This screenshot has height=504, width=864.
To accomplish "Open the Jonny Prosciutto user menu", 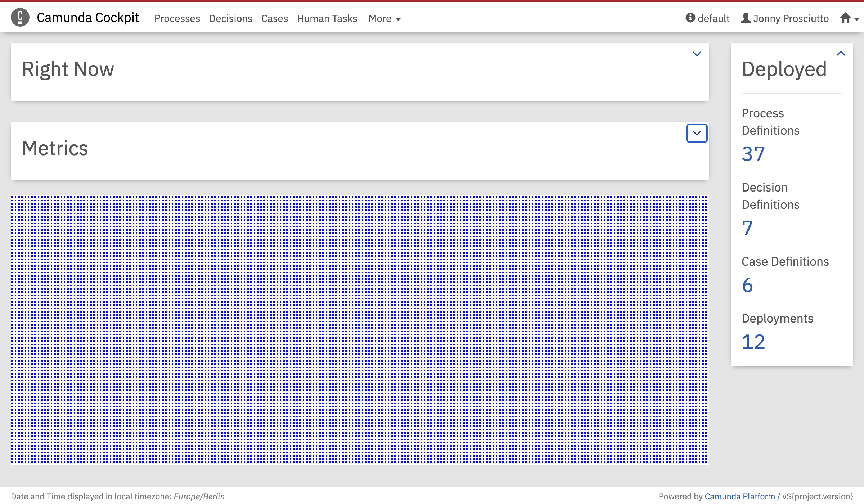I will coord(785,18).
